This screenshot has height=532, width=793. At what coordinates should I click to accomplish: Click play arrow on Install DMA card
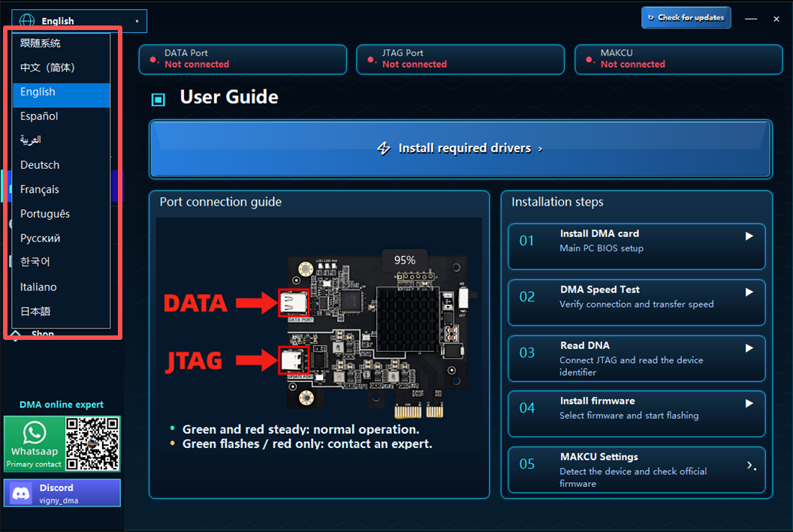click(x=749, y=236)
